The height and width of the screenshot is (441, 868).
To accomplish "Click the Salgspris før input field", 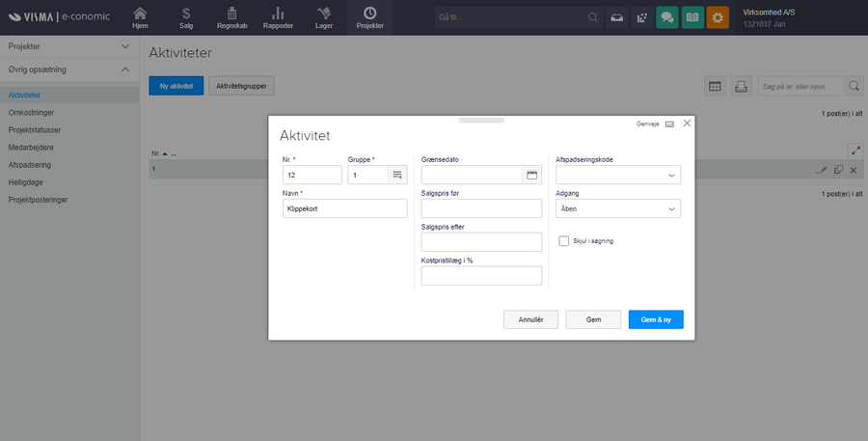I will point(481,208).
